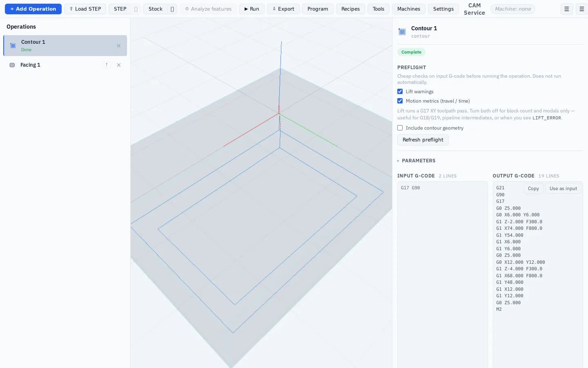Open the Settings menu
Image resolution: width=588 pixels, height=368 pixels.
click(x=443, y=9)
